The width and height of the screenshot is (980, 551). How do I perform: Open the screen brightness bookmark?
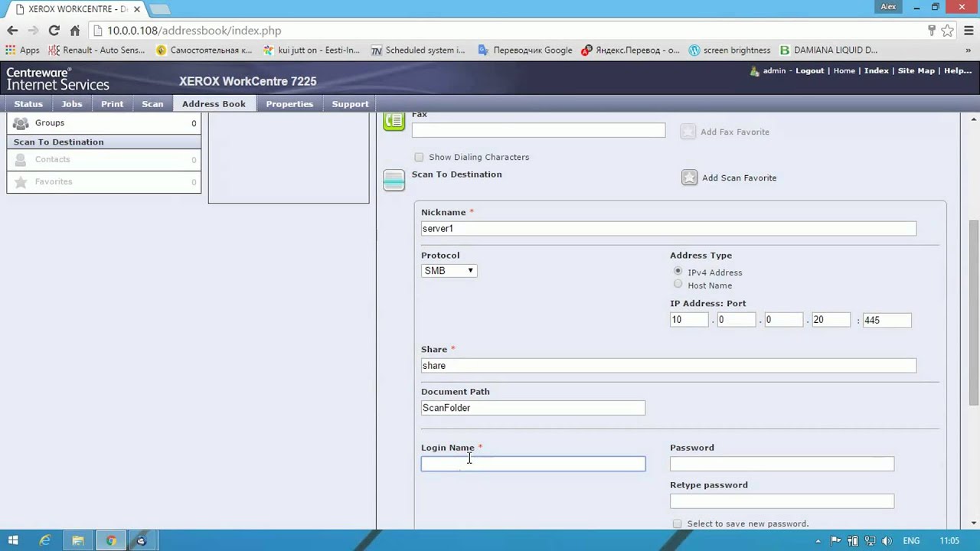(x=730, y=50)
